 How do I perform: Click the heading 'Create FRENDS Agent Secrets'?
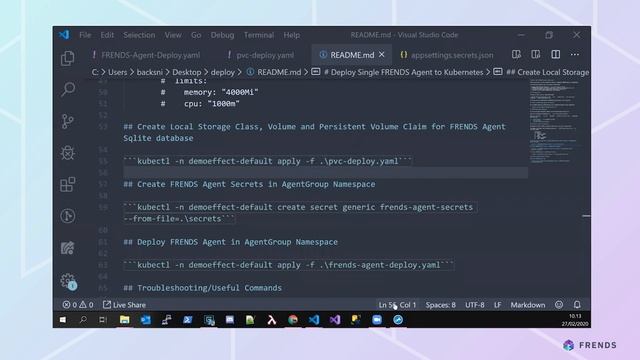[249, 184]
